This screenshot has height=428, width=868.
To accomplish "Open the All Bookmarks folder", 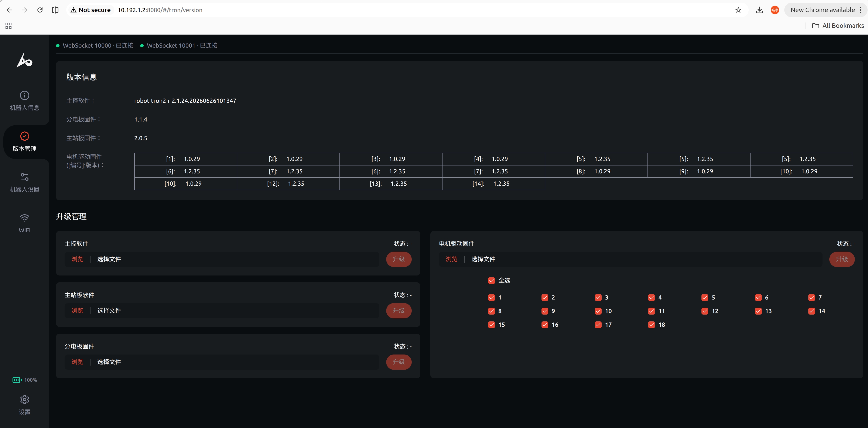I will click(838, 26).
